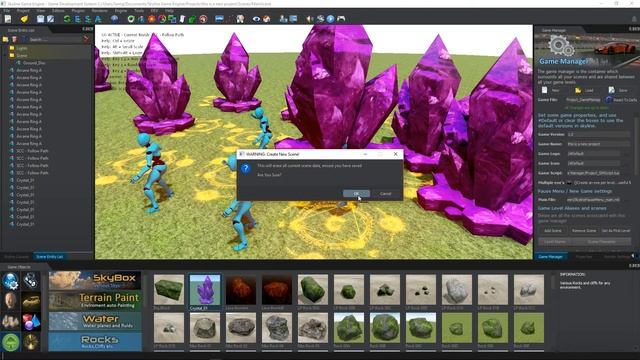Open the Game Objects tab

click(x=19, y=267)
